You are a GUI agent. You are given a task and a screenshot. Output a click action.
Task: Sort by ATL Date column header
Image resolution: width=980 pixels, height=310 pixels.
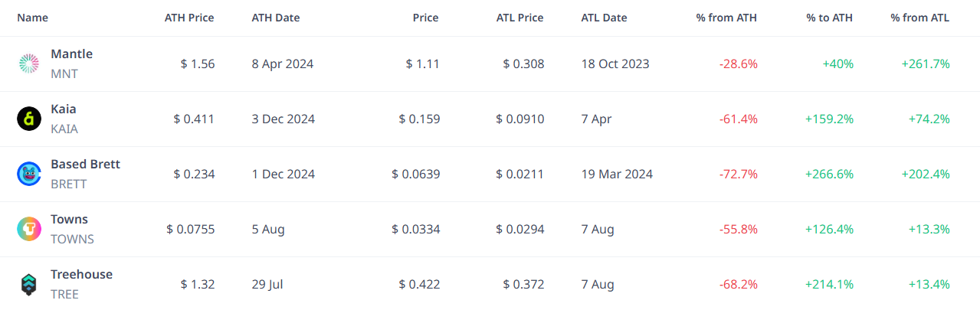pos(604,18)
